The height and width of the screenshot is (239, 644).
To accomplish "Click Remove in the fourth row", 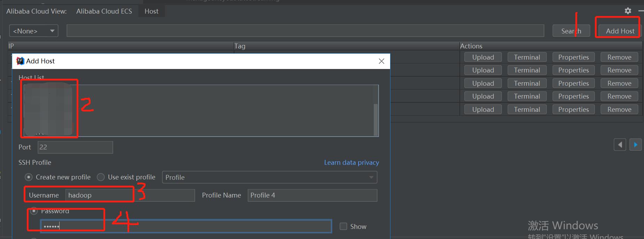I will [x=619, y=96].
